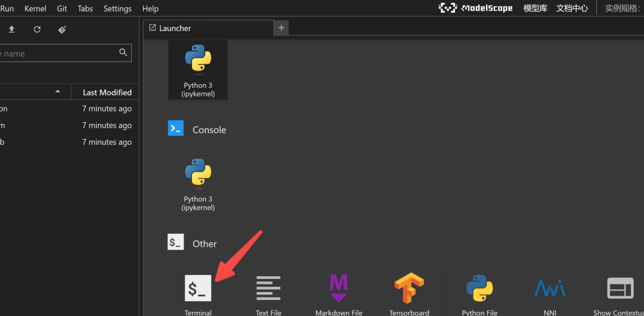Open the Kernel menu

35,8
